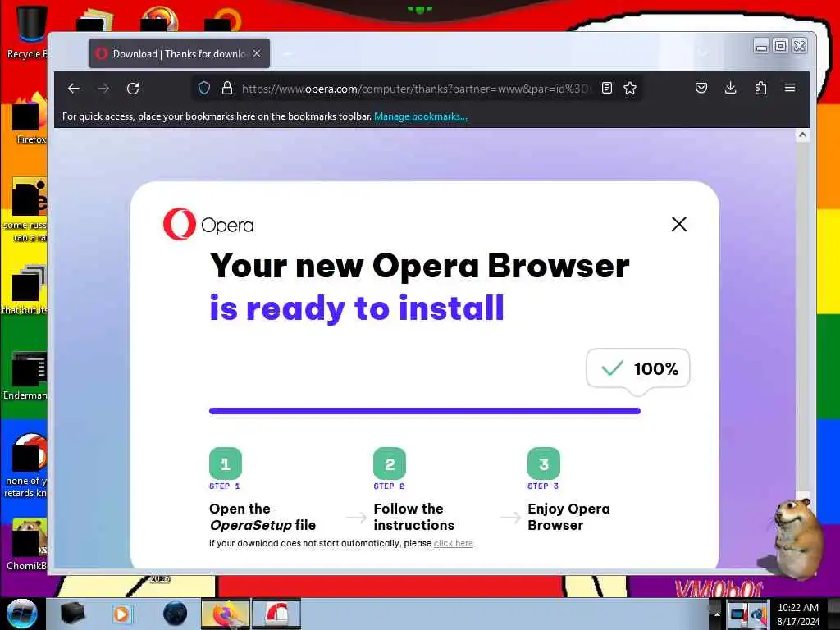Click the red Opera logo
The image size is (840, 630).
click(x=180, y=224)
